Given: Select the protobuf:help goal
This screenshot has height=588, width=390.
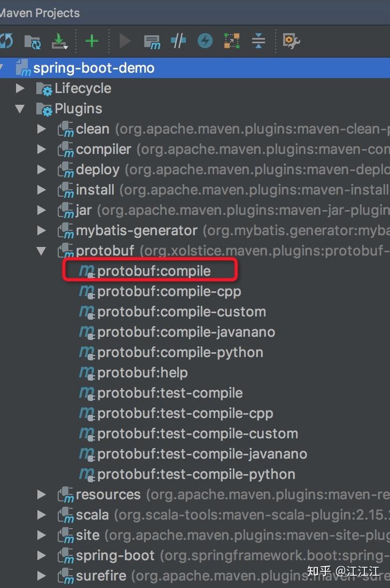Looking at the screenshot, I should tap(142, 373).
